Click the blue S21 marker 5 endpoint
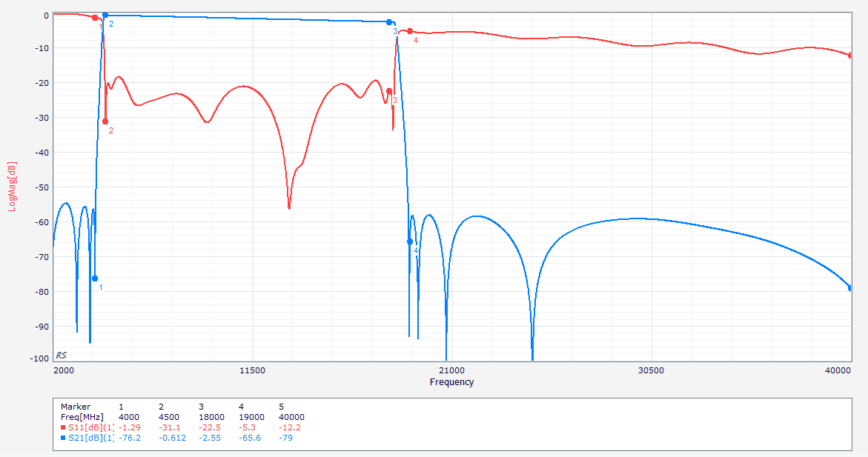 click(850, 287)
